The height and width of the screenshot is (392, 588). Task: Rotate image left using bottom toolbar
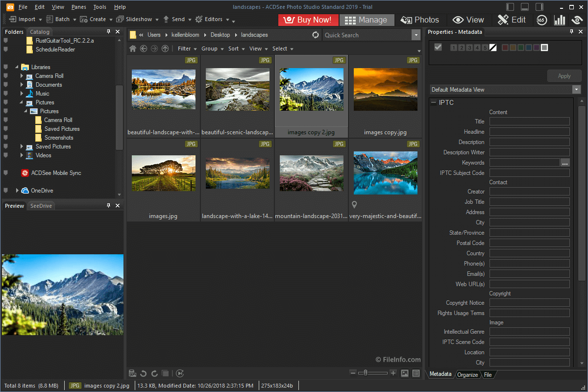point(144,373)
